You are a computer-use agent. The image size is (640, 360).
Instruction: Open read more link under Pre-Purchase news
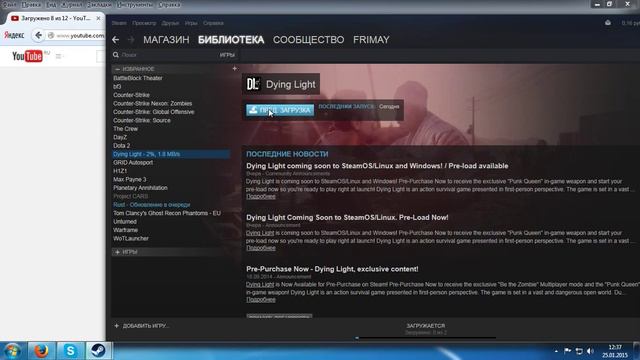(261, 300)
